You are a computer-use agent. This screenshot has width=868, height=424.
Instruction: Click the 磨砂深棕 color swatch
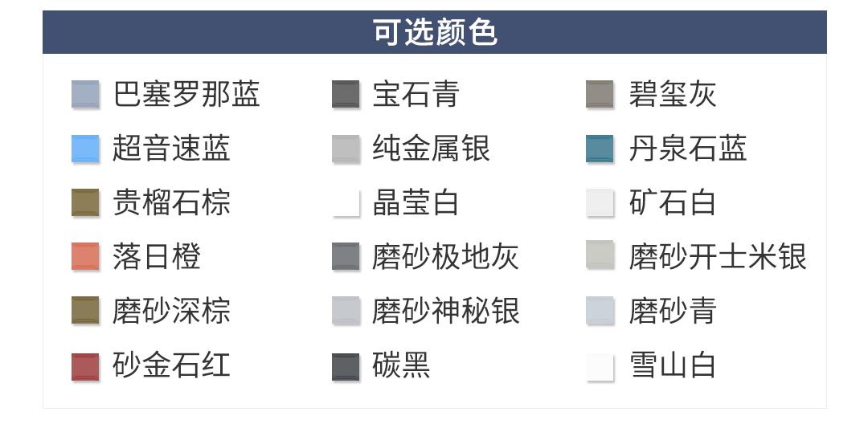(85, 312)
